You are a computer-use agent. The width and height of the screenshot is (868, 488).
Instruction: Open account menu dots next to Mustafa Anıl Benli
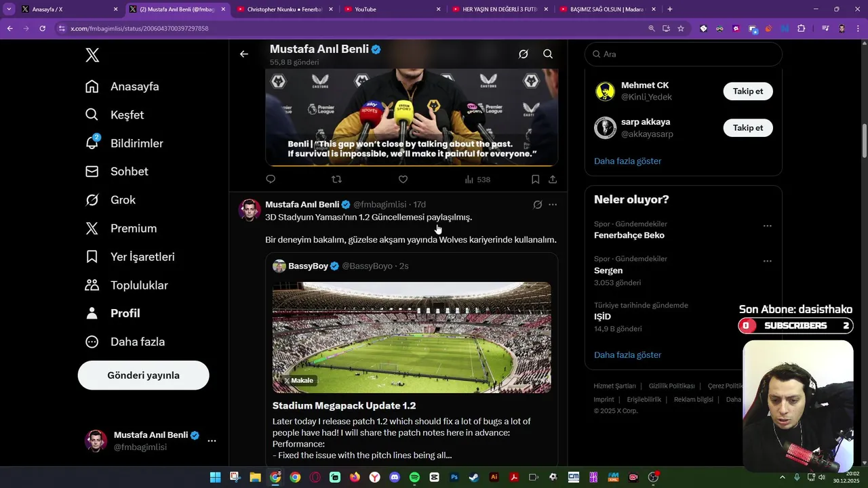tap(212, 441)
